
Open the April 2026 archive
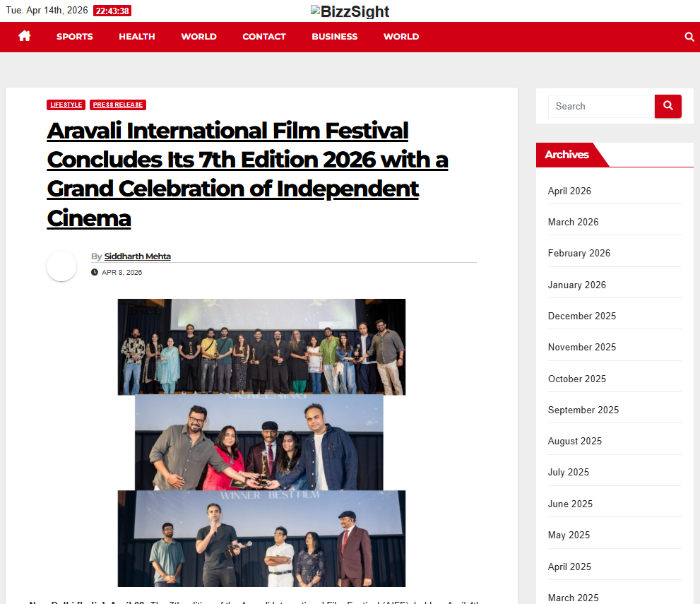click(569, 191)
